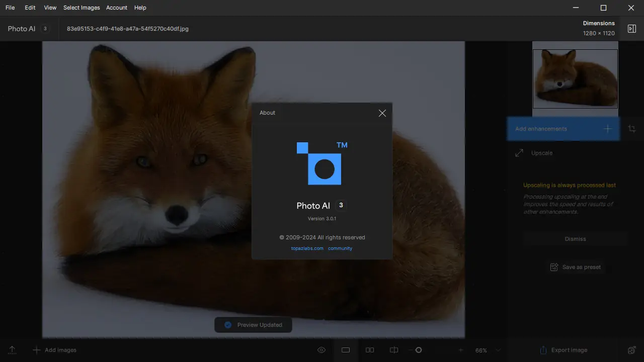Open the topazlabs.com link
The height and width of the screenshot is (362, 644).
coord(307,248)
